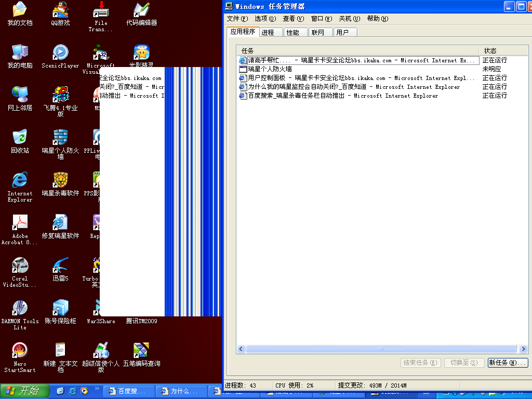Click the 开始 Start button

pos(24,391)
